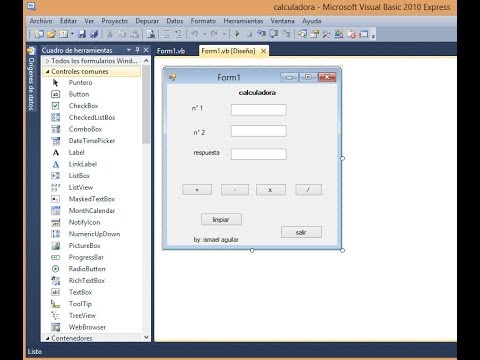Collapse the Controles comunes section
Screen dimensions: 480x360
pos(47,71)
